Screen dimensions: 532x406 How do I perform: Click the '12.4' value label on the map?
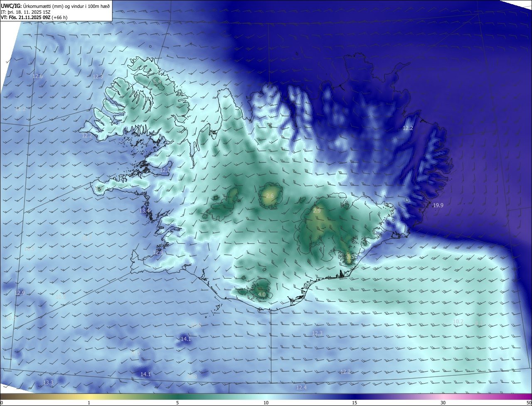301,387
